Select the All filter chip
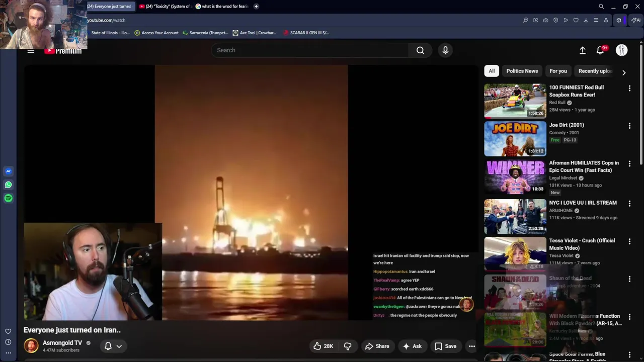This screenshot has width=644, height=362. [492, 71]
